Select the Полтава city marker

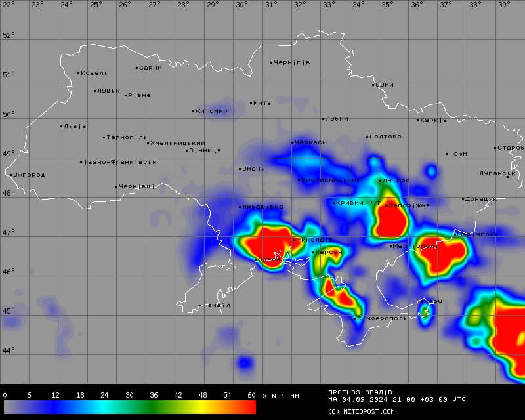click(367, 137)
